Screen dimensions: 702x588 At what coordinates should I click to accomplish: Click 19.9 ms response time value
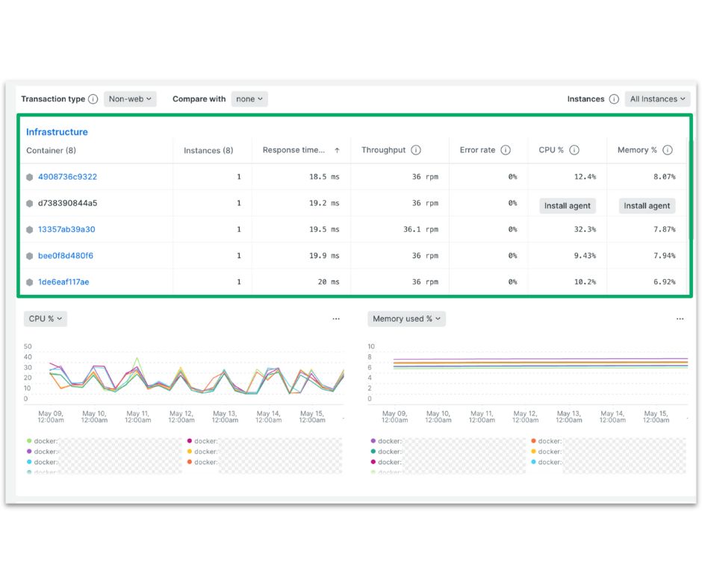pos(324,256)
